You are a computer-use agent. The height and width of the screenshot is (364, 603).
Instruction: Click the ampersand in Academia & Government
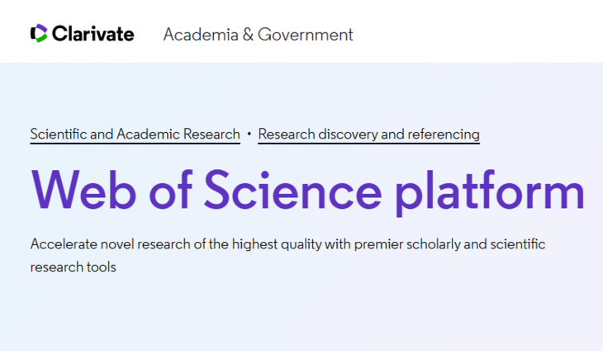(x=248, y=35)
